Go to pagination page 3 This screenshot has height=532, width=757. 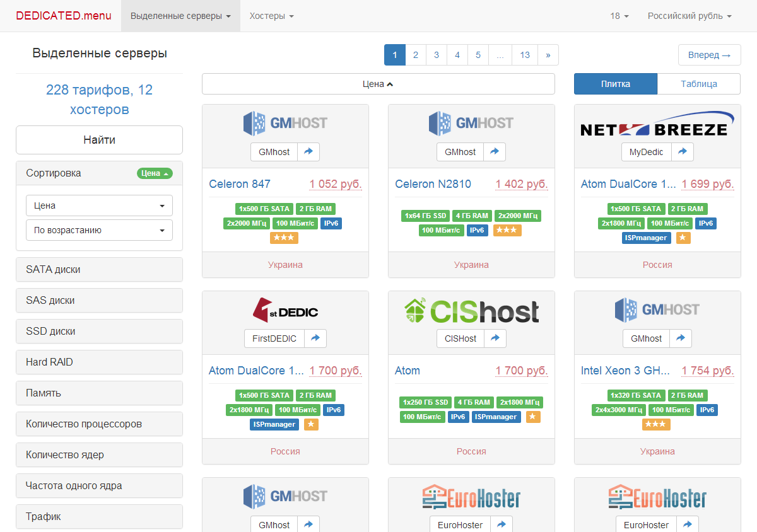(x=437, y=55)
